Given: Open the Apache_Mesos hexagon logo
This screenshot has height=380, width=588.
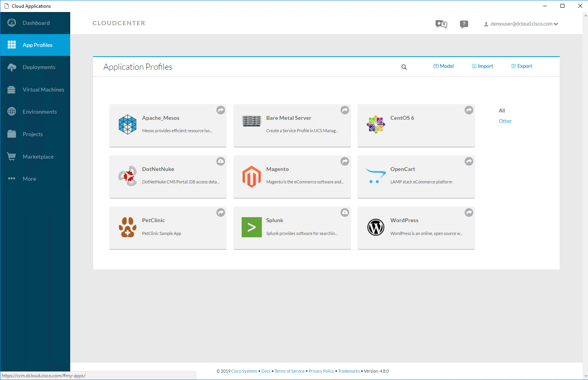Looking at the screenshot, I should coord(128,124).
